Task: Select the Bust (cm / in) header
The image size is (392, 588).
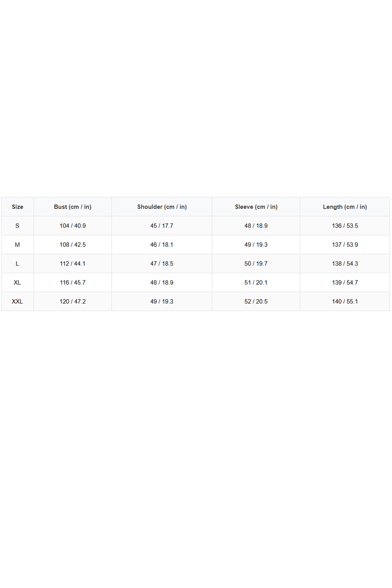Action: pos(72,207)
